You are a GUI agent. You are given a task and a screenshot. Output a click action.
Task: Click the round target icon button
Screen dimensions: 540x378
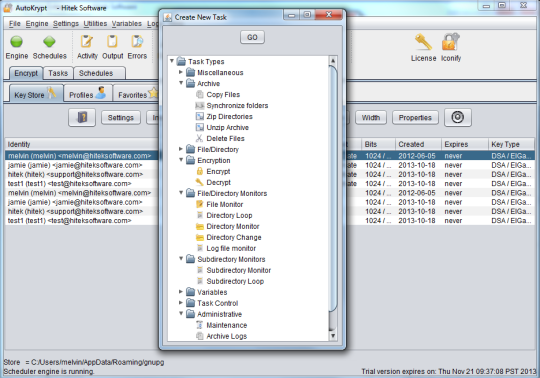[x=458, y=117]
